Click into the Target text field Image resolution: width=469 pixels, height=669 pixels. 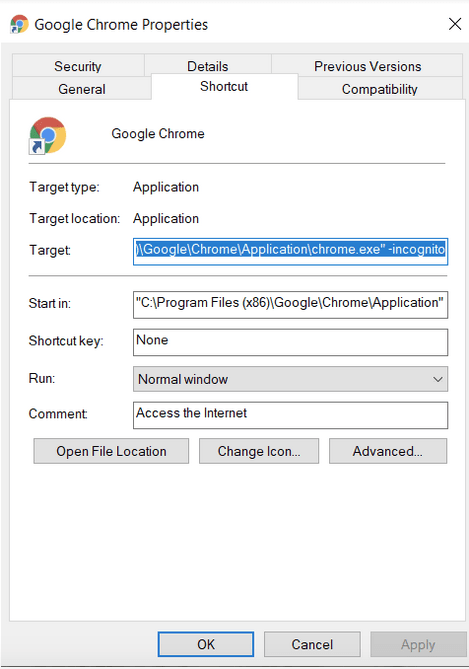tap(290, 251)
